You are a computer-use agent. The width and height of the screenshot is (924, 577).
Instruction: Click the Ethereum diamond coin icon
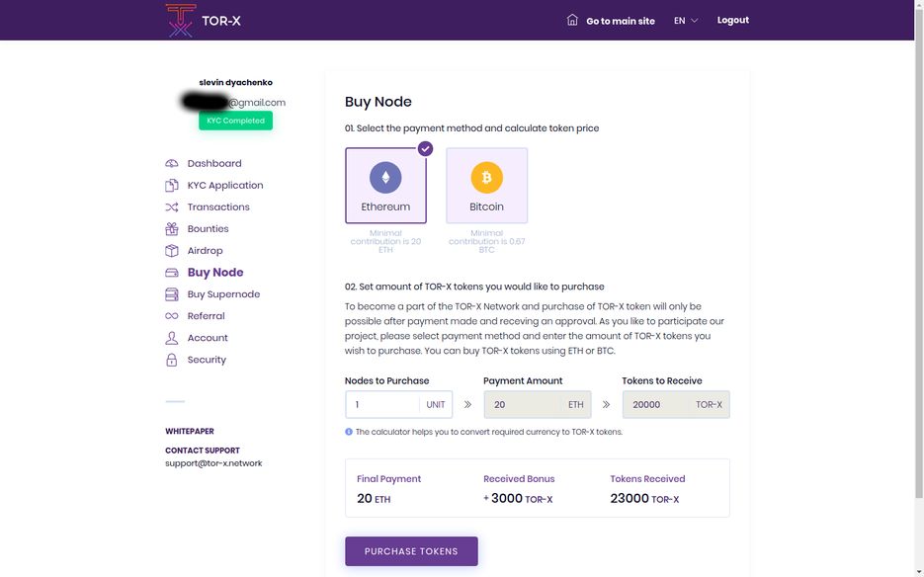point(385,178)
